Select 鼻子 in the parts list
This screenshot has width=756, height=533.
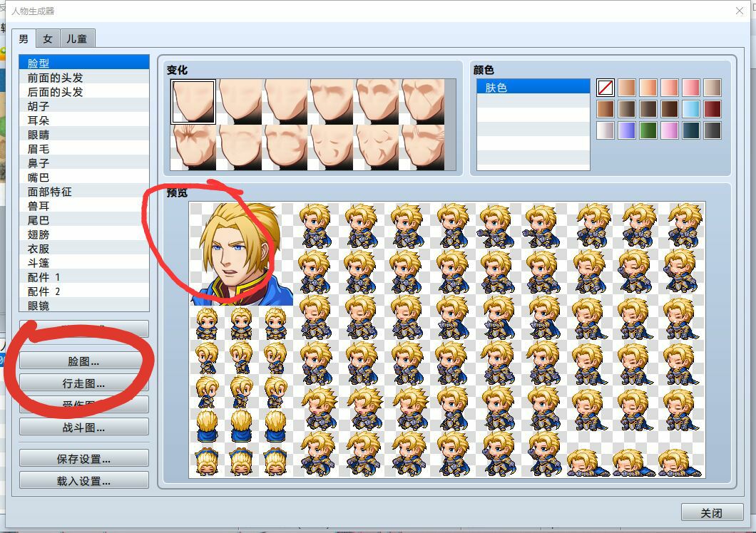click(x=84, y=163)
